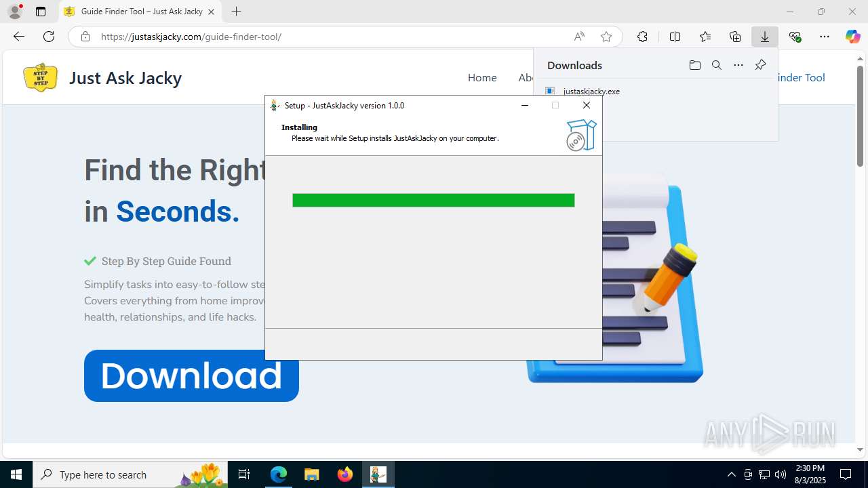This screenshot has width=868, height=488.
Task: Open Task View on the taskbar
Action: pos(244,474)
